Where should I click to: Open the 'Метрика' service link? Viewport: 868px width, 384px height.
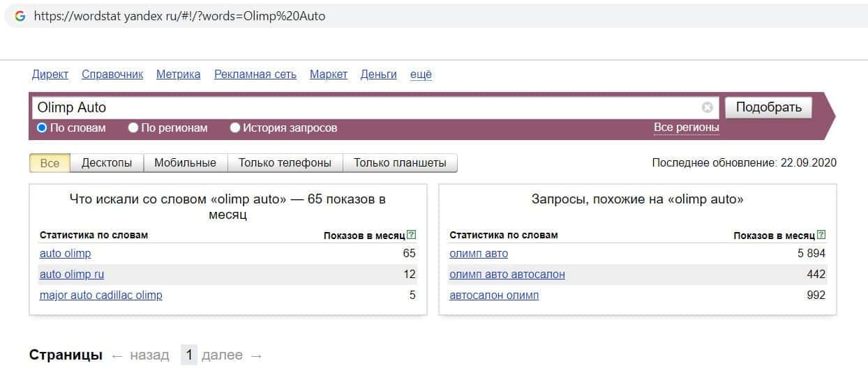tap(178, 75)
